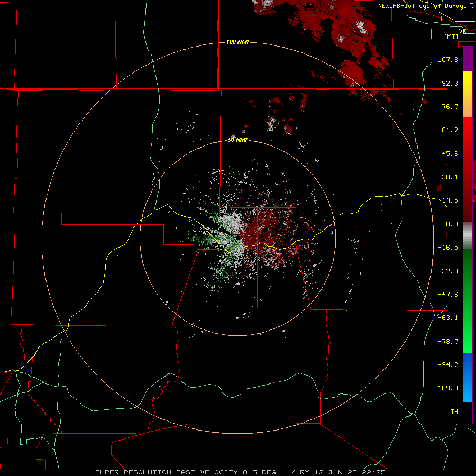Pick the blue segment of the velocity color bar
476x476 pixels.
click(x=467, y=377)
